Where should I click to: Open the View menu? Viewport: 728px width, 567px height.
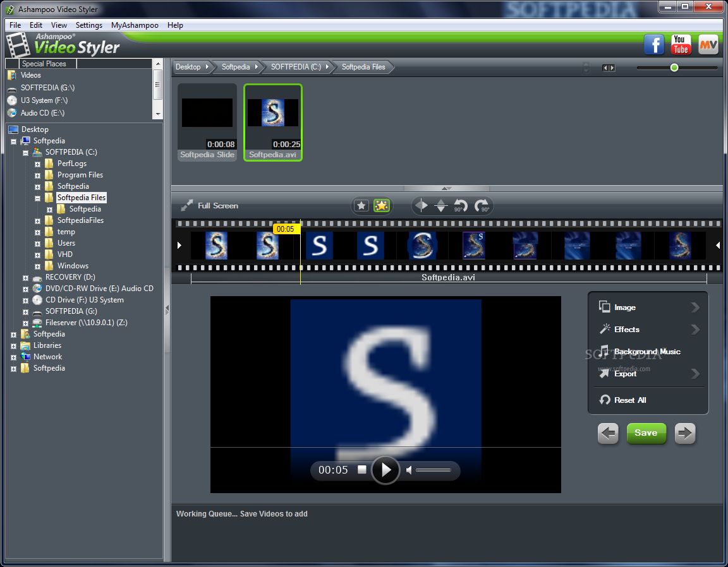click(x=59, y=25)
